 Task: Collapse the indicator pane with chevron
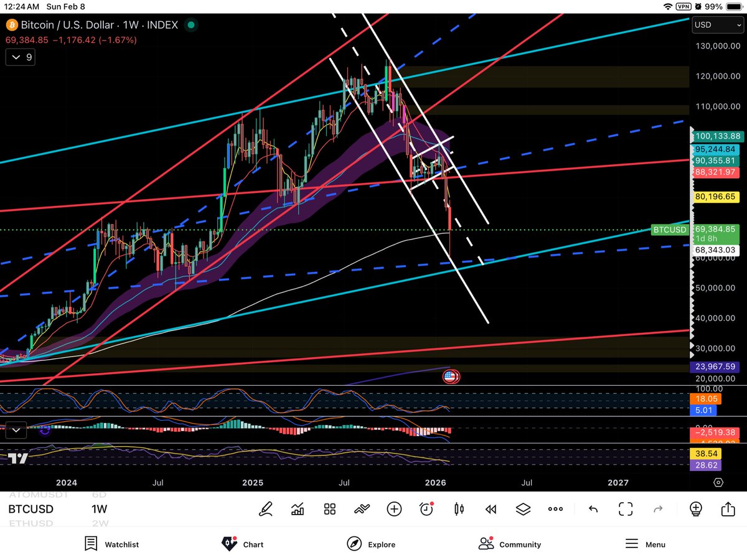(x=16, y=429)
